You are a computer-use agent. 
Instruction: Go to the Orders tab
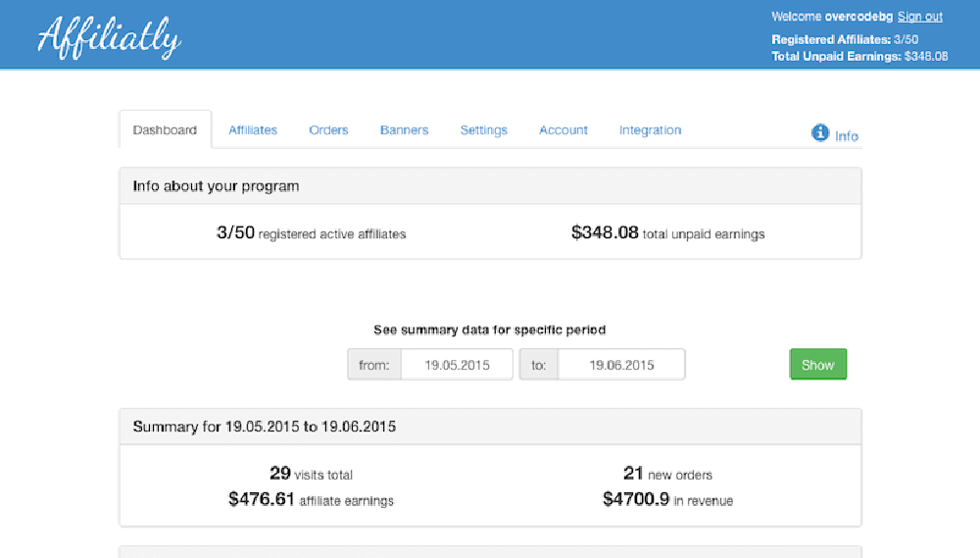pos(328,130)
